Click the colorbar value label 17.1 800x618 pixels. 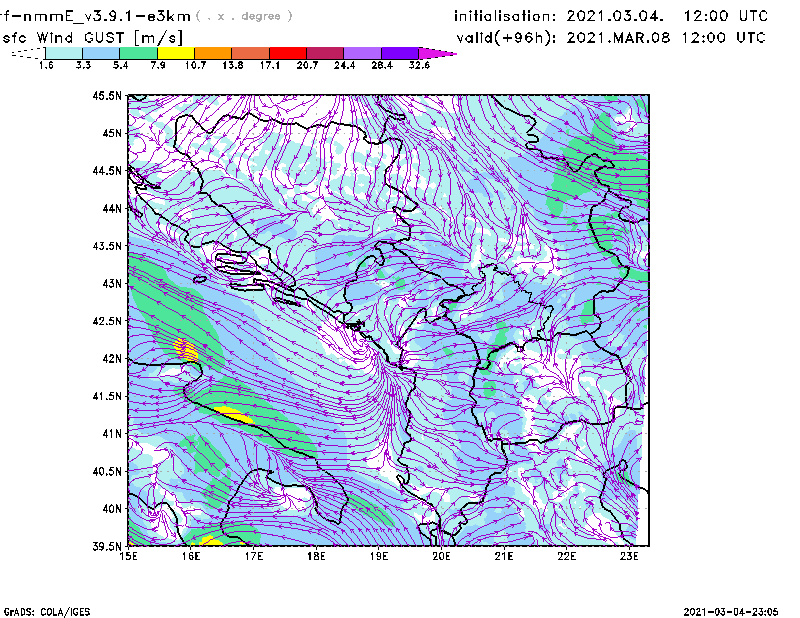pos(269,65)
